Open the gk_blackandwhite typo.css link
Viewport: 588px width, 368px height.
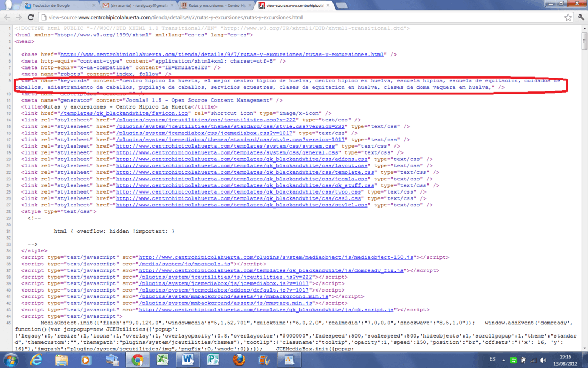coord(238,192)
